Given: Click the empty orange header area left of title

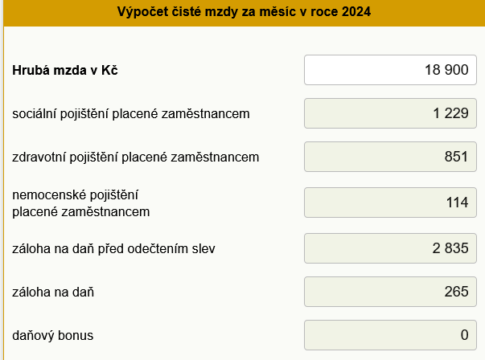Looking at the screenshot, I should click(60, 13).
